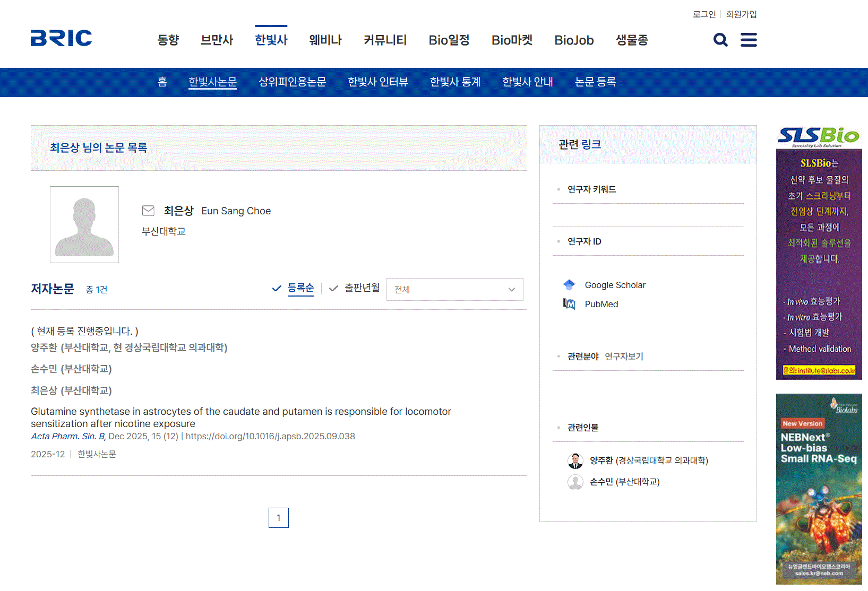Open the BioJob menu item
The height and width of the screenshot is (591, 868).
pyautogui.click(x=573, y=40)
